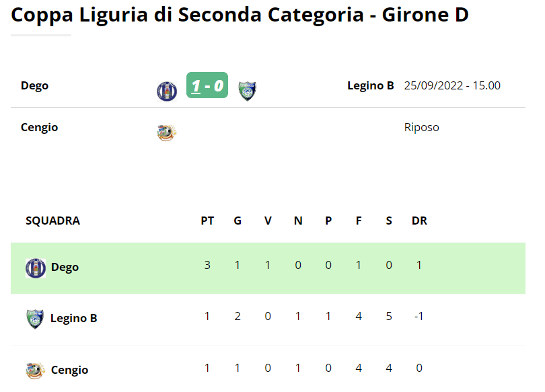This screenshot has width=545, height=392.
Task: Open Cengio team name in rest row
Action: [39, 128]
